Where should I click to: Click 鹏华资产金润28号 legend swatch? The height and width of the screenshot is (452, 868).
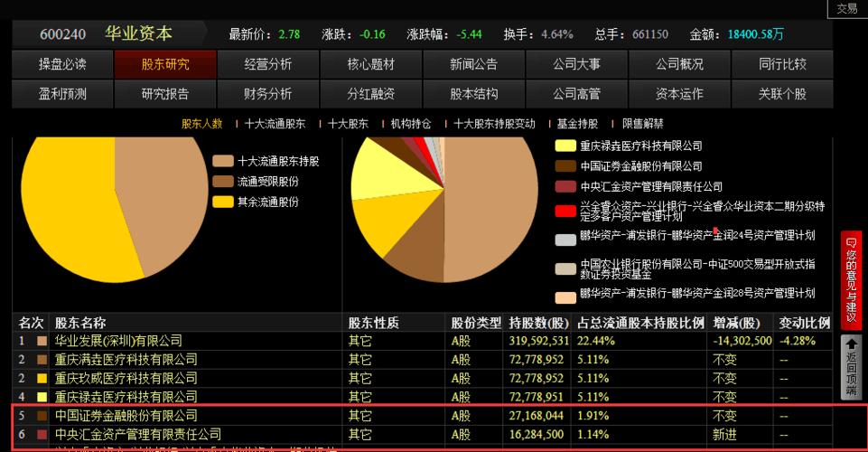565,297
